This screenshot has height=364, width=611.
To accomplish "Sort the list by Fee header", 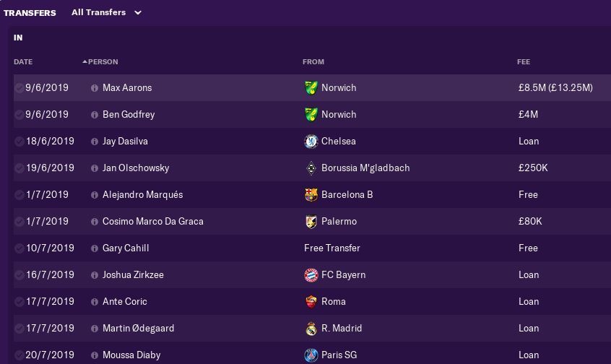I will pyautogui.click(x=524, y=62).
